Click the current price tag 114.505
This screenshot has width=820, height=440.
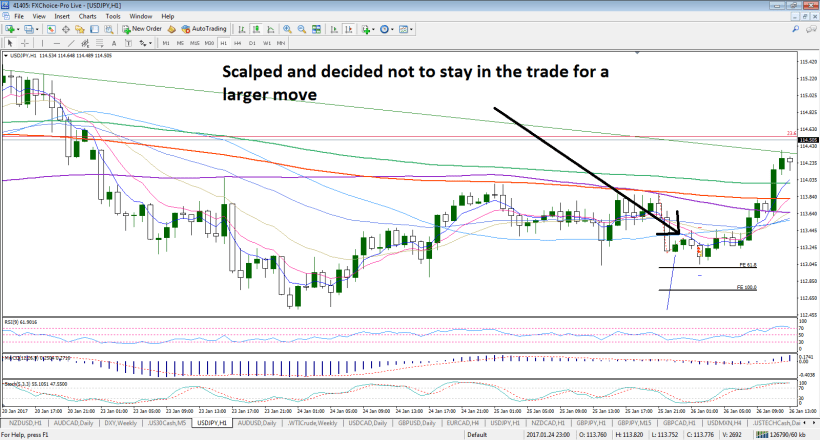[808, 140]
